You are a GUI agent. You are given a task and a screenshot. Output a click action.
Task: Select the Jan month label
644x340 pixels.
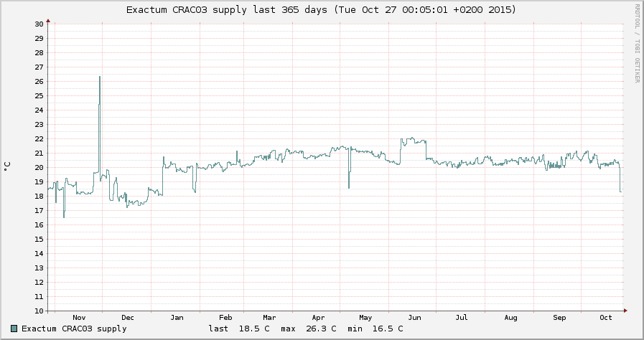click(177, 317)
